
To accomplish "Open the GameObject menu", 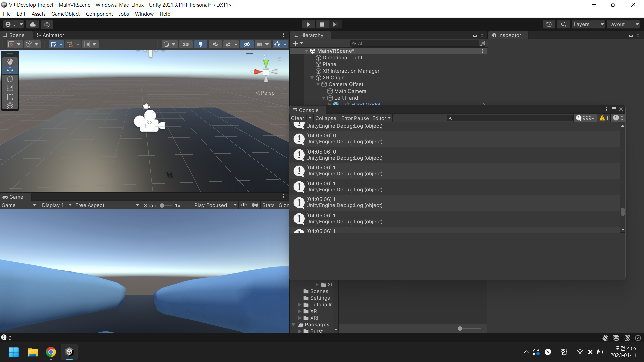I will tap(65, 14).
